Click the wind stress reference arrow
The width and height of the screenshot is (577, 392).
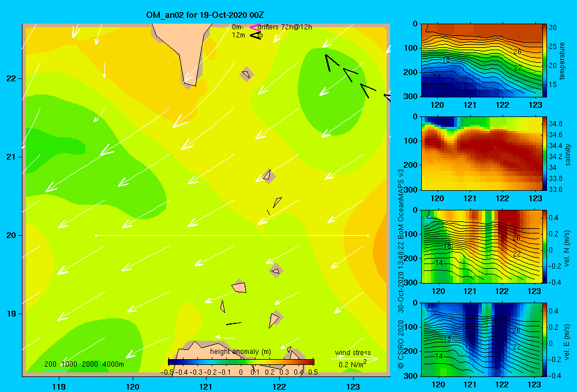coord(355,358)
